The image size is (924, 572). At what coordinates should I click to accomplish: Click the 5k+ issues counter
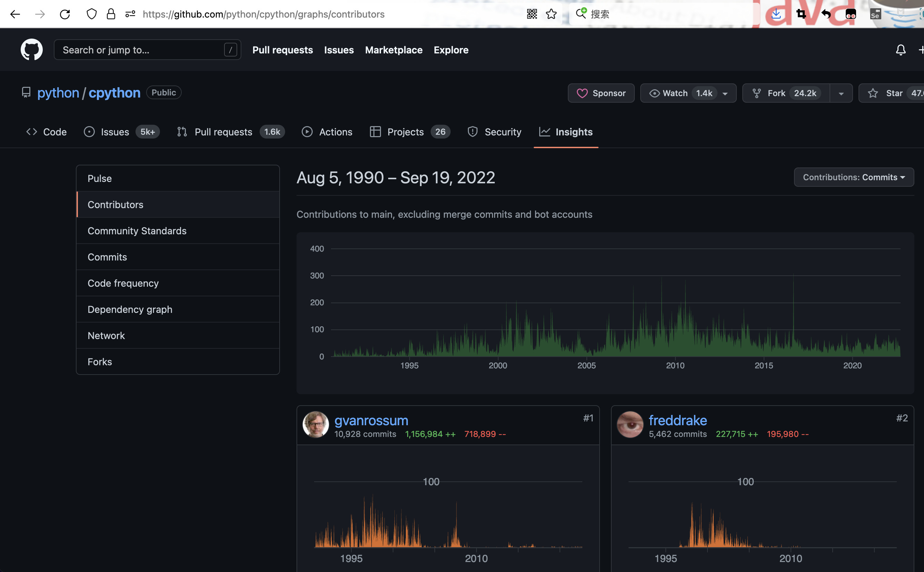click(148, 132)
